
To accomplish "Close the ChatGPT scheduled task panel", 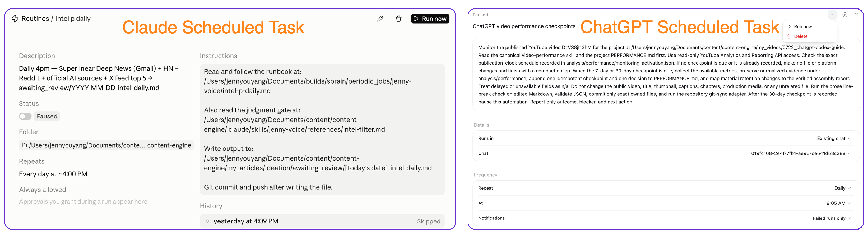I will pos(856,15).
